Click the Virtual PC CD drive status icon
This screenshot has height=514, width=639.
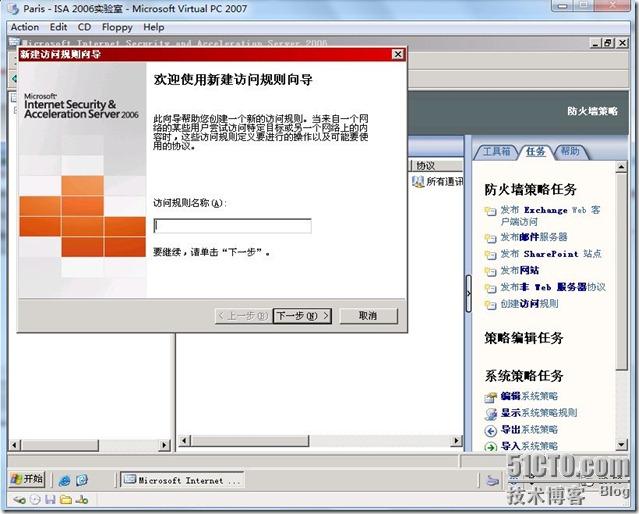coord(35,500)
